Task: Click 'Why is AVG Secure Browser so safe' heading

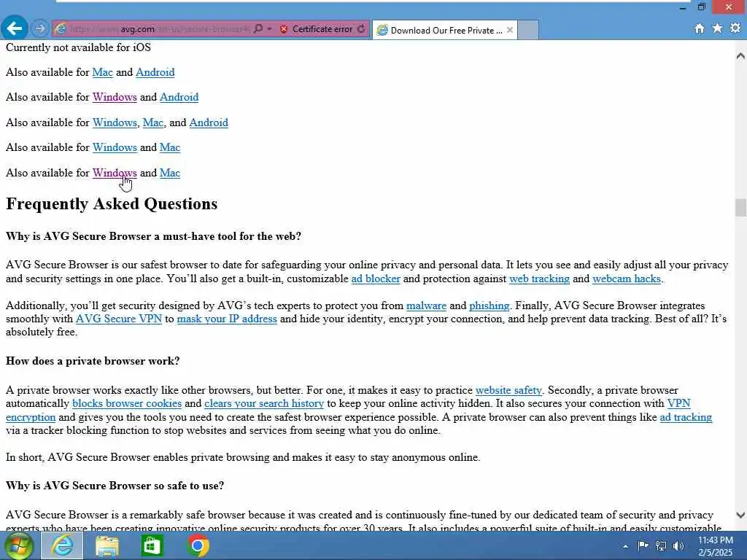Action: coord(115,486)
